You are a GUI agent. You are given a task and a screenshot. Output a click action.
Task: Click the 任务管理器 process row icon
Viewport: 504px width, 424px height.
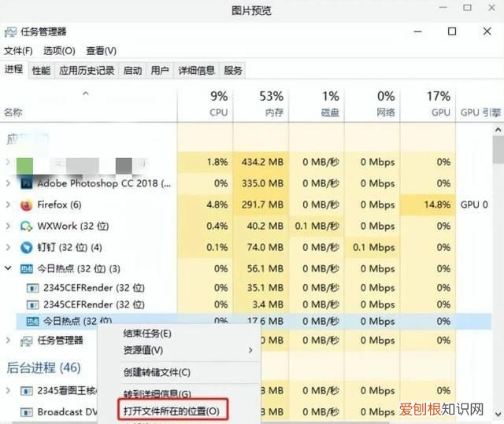[x=26, y=341]
